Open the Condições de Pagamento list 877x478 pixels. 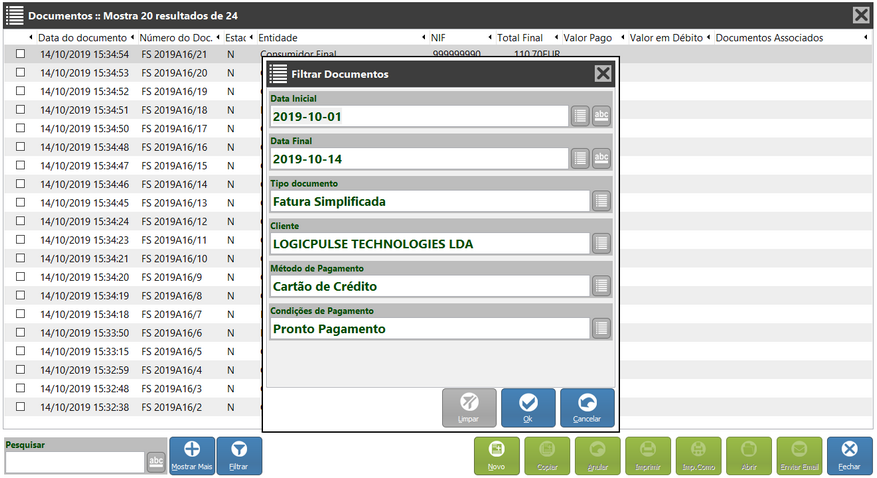(x=601, y=328)
